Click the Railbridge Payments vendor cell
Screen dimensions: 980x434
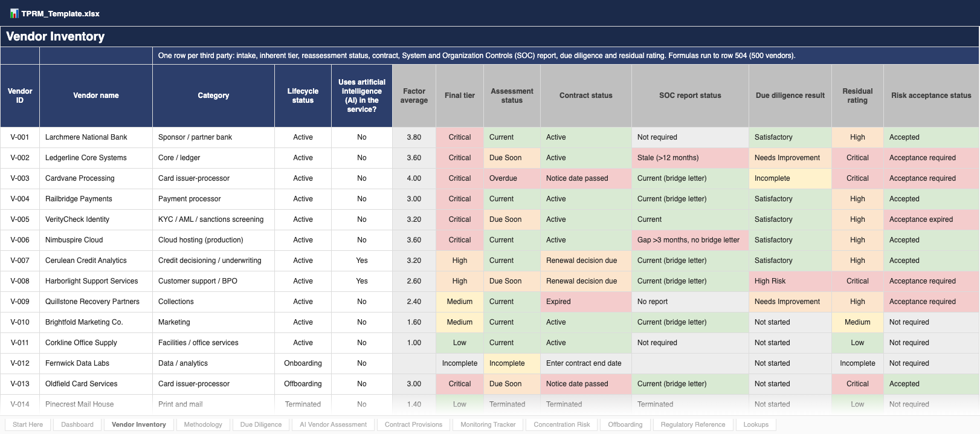tap(96, 199)
